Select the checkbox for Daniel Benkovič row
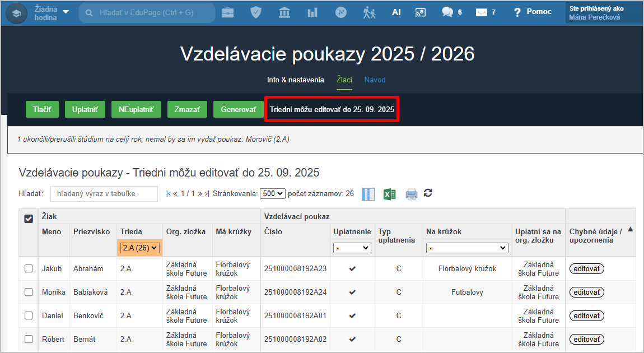Viewport: 644px width, 353px height. coord(29,316)
